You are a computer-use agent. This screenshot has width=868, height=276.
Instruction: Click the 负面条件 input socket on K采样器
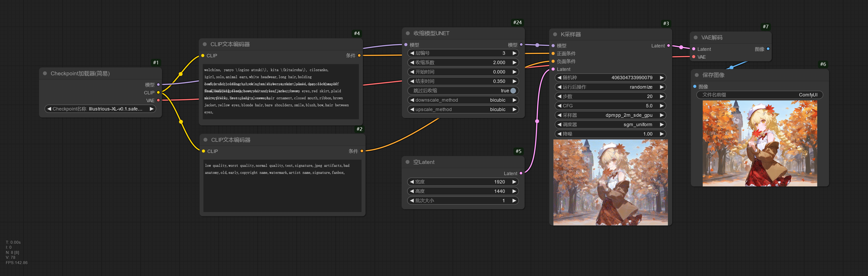[553, 61]
